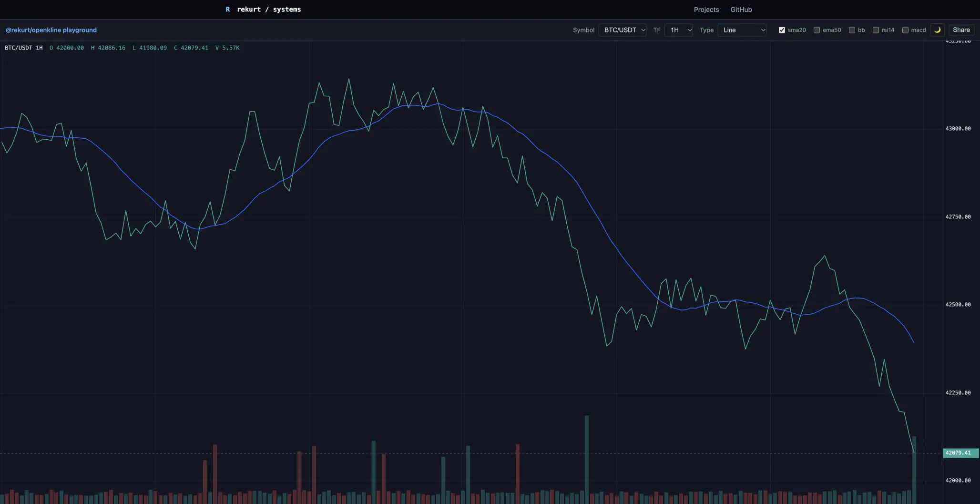This screenshot has height=504, width=980.
Task: Enable the bb Bollinger bands checkbox
Action: point(852,30)
